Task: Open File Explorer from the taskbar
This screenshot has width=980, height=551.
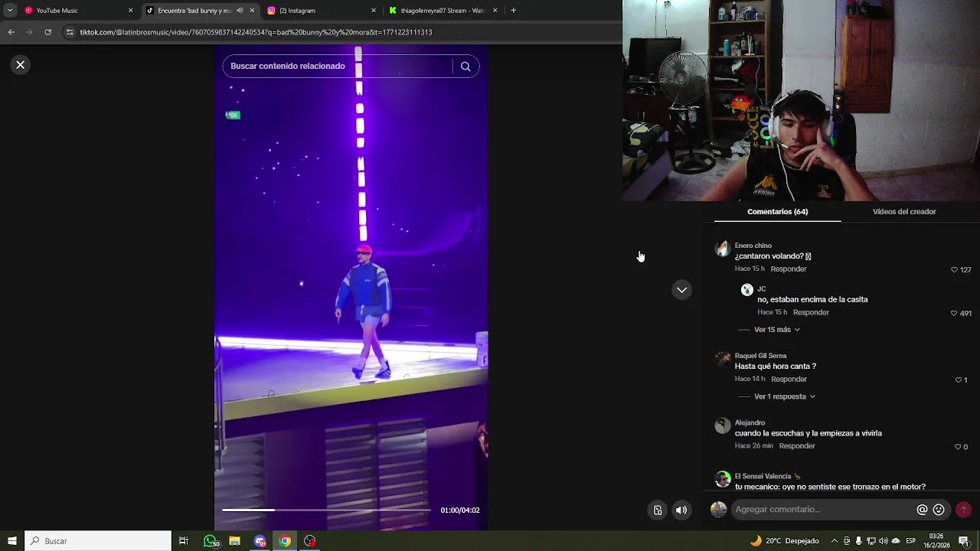Action: point(235,541)
